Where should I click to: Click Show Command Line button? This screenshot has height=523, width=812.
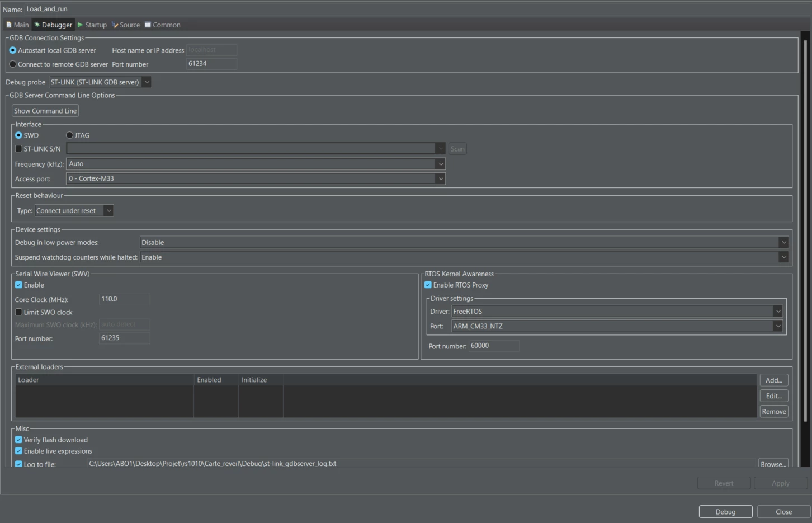tap(45, 111)
